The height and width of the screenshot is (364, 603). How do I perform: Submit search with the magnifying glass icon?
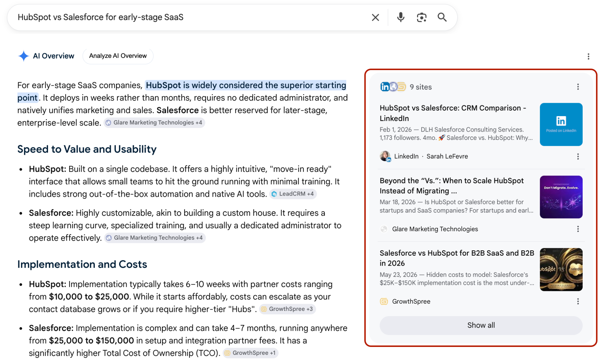pos(442,17)
